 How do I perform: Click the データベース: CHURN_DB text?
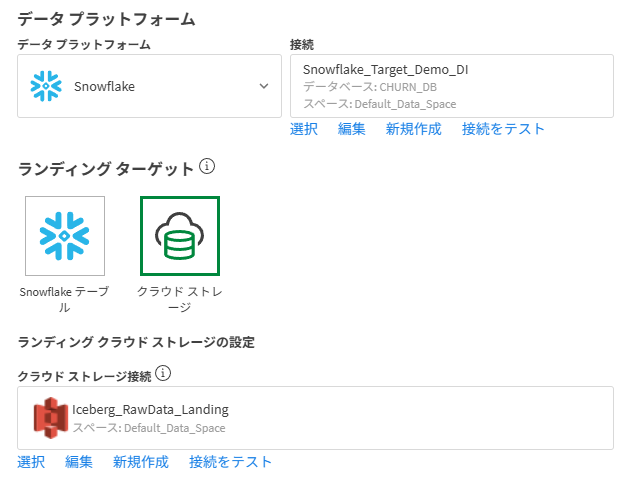[x=370, y=87]
